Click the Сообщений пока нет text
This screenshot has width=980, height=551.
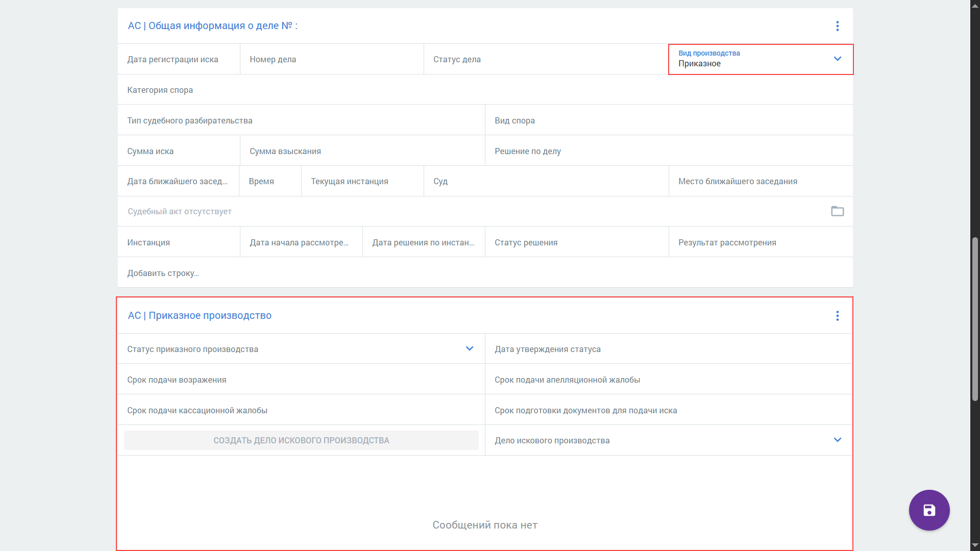click(485, 525)
